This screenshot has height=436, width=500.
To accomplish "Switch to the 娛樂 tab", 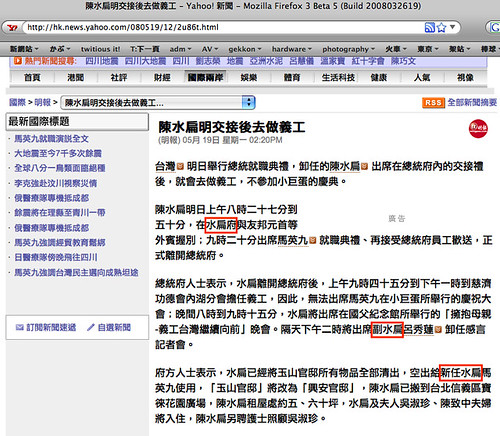I will pos(249,77).
